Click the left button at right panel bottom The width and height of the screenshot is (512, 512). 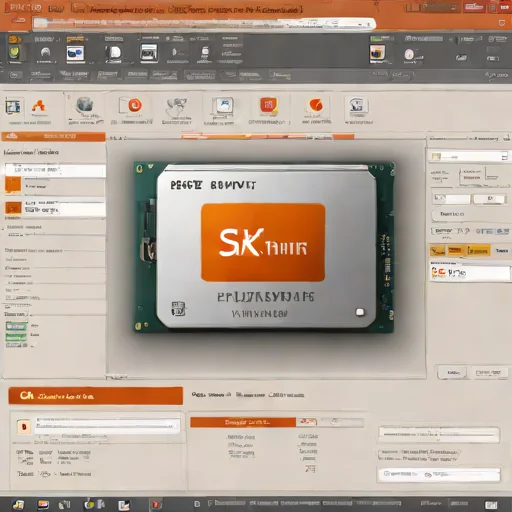click(x=452, y=373)
